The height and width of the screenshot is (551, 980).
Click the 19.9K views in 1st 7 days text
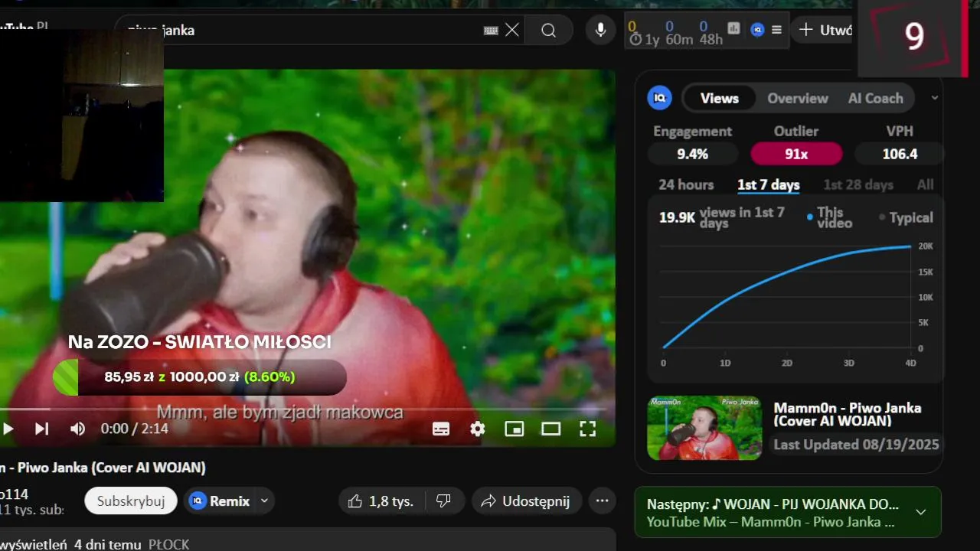(x=722, y=217)
